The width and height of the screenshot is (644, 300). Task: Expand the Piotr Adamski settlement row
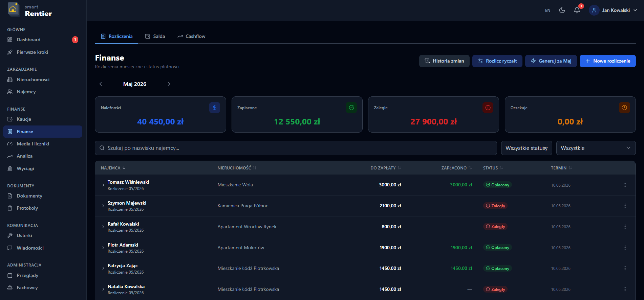pyautogui.click(x=103, y=248)
